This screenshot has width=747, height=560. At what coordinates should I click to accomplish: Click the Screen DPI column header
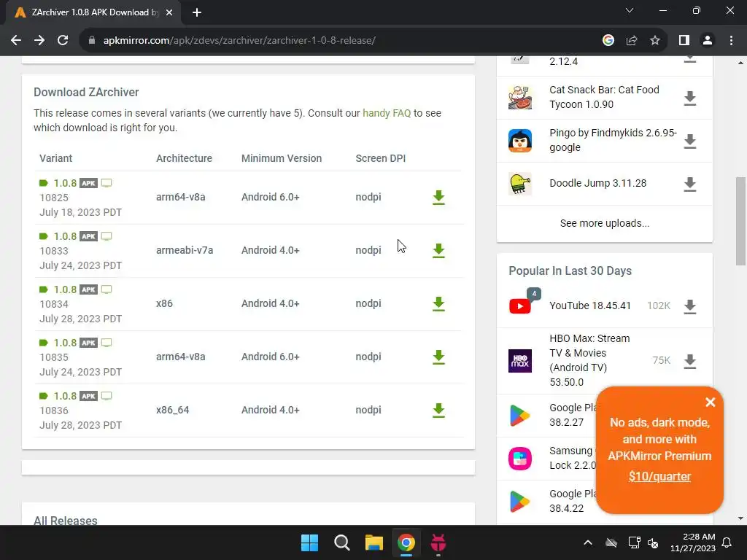(x=380, y=158)
